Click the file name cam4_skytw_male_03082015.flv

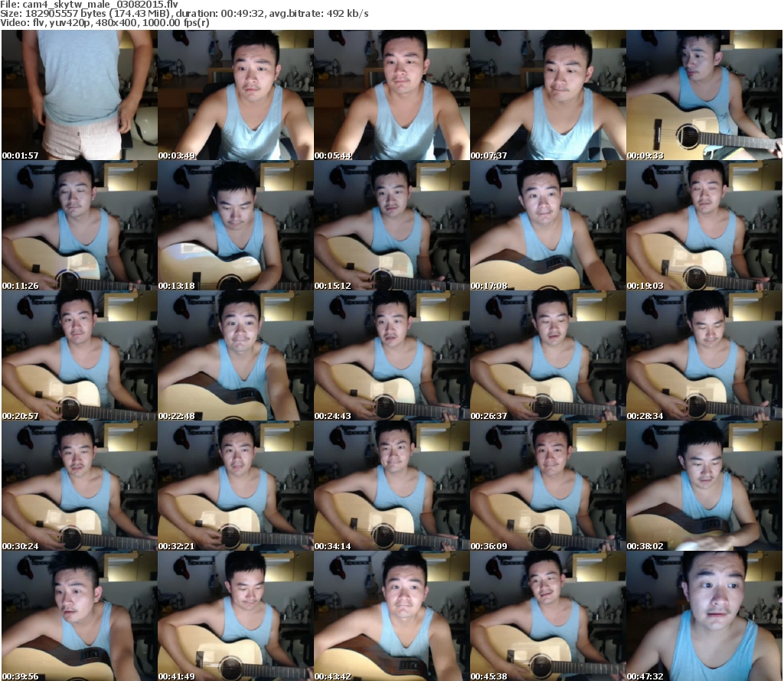pos(100,5)
